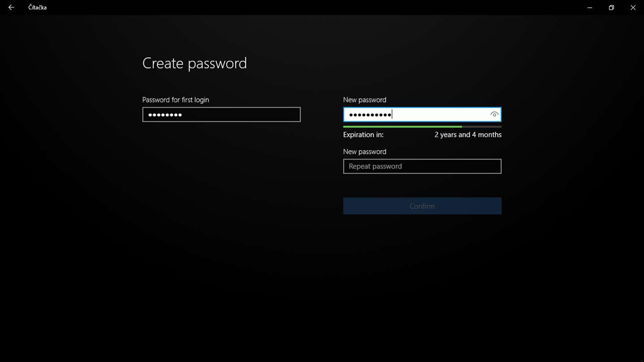644x362 pixels.
Task: Click the "Čítačka" window title
Action: [x=38, y=7]
